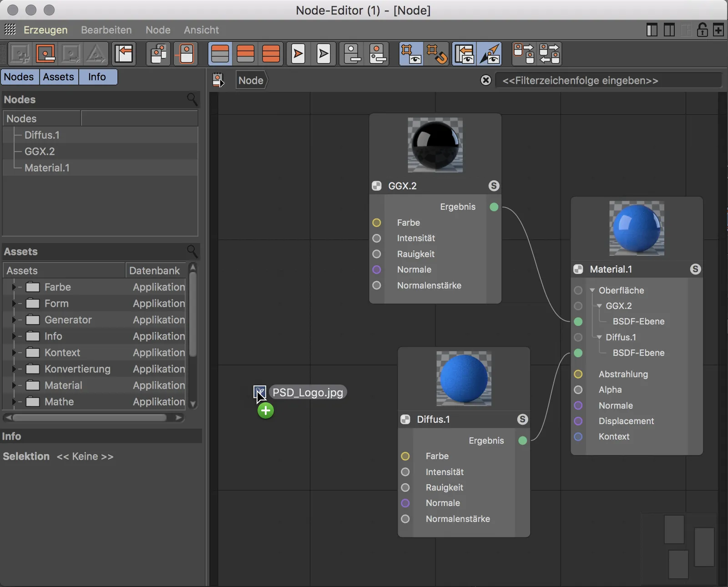
Task: Toggle the navigator panel eye icon
Action: point(464,54)
